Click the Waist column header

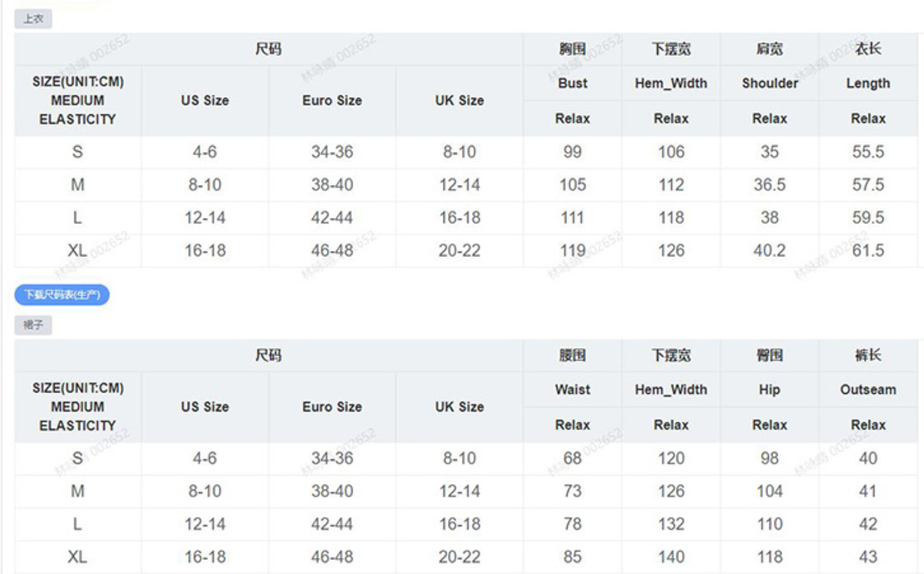[572, 389]
